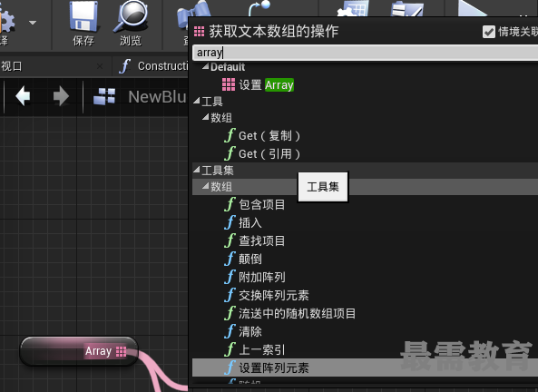Click the run/play triangle toolbar icon
Screen dimensions: 538x392
[474, 8]
